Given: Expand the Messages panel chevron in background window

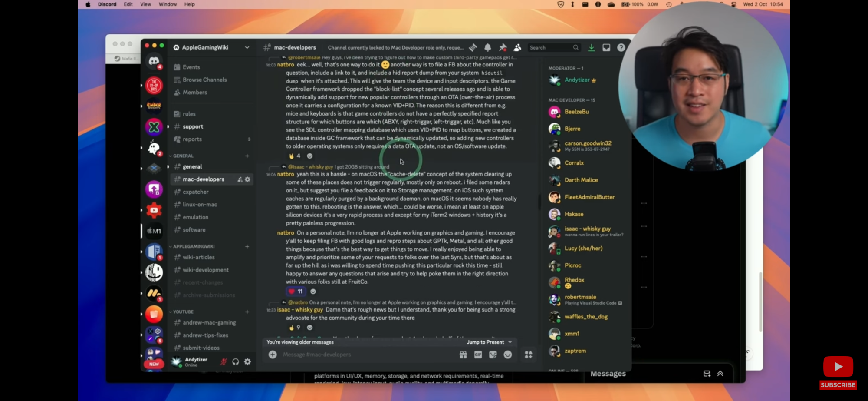Looking at the screenshot, I should click(x=720, y=374).
